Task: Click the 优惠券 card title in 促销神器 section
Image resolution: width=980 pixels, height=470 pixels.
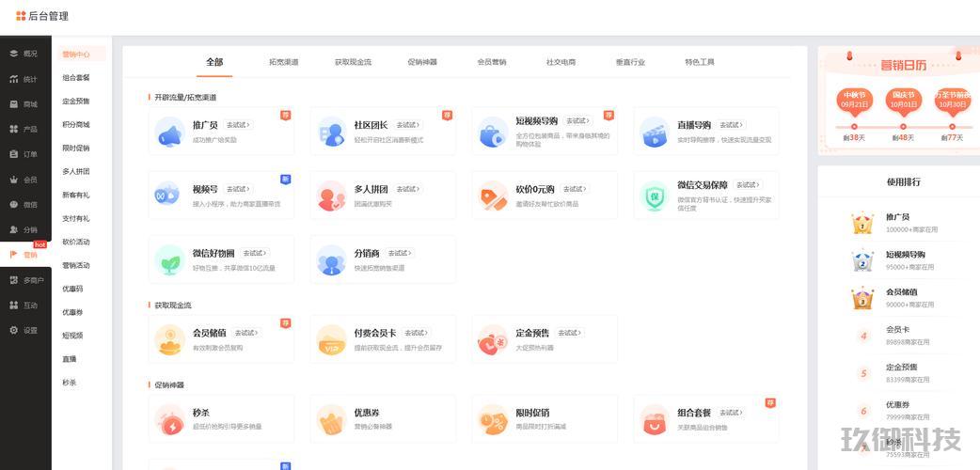Action: point(367,413)
